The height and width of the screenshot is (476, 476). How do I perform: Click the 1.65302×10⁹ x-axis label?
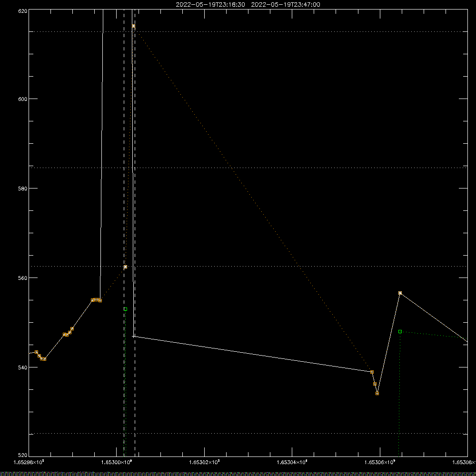click(204, 462)
